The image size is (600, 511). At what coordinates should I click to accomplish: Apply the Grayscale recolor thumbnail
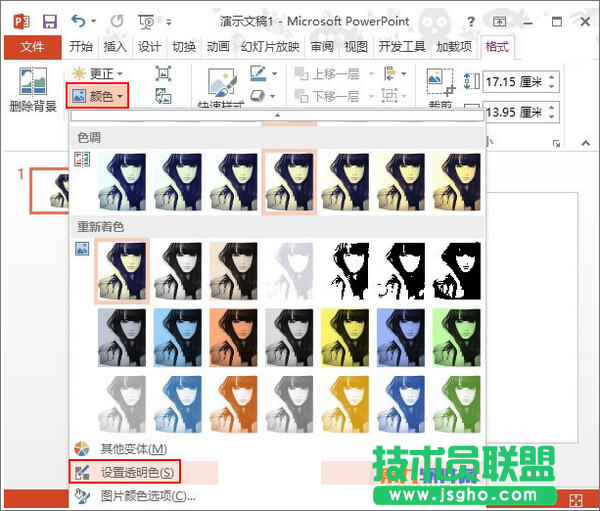tap(178, 271)
